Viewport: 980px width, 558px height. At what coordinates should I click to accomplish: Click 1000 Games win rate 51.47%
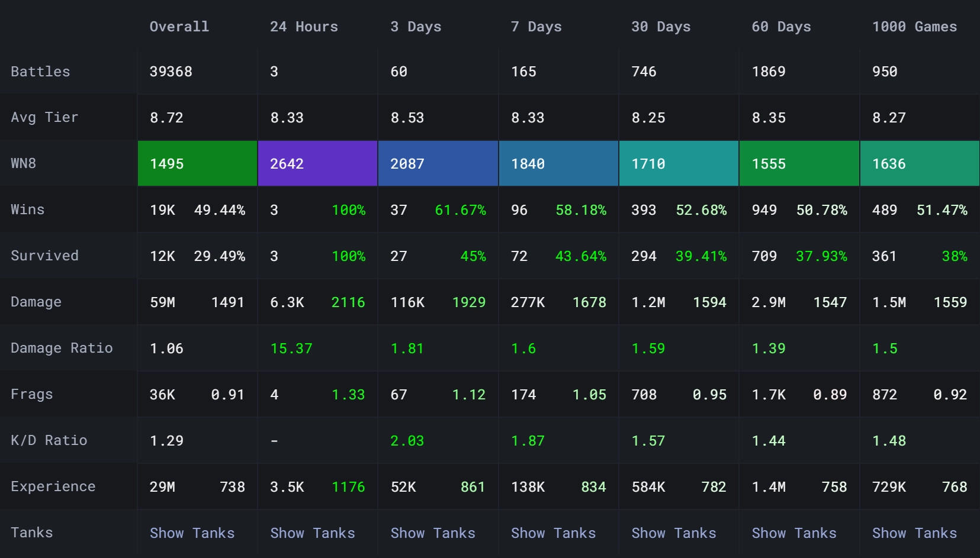point(942,210)
